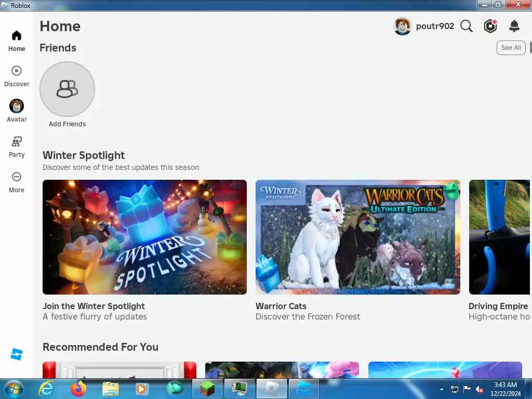Open the Robux balance icon
The height and width of the screenshot is (399, 532).
pos(490,26)
